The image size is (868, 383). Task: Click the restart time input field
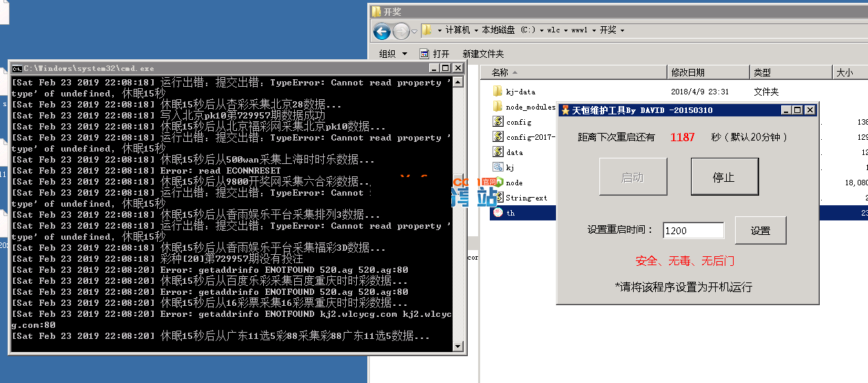pyautogui.click(x=693, y=231)
